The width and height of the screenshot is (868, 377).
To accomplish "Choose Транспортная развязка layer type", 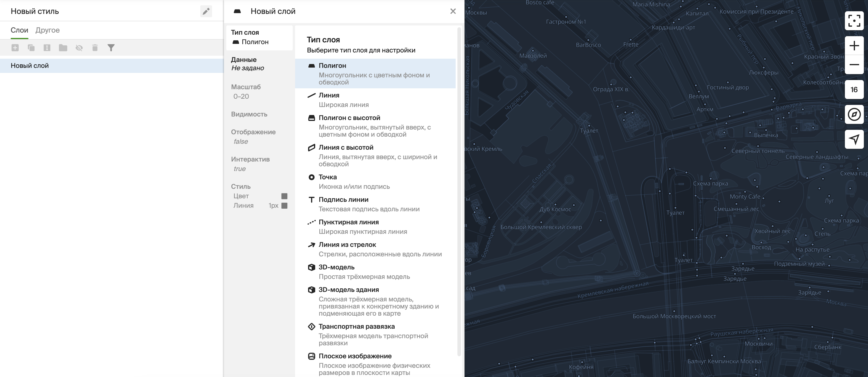I will [375, 335].
